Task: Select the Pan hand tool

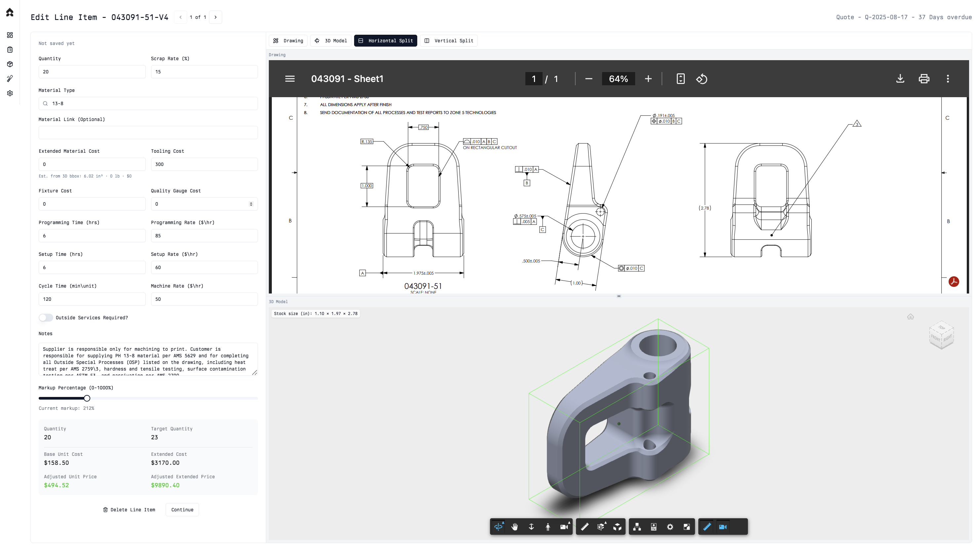Action: [x=515, y=527]
